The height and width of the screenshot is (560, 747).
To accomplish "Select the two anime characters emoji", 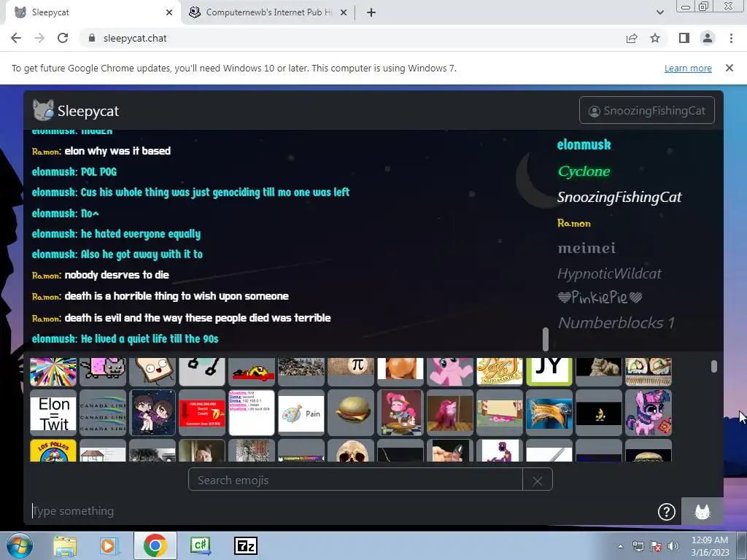I will 152,413.
